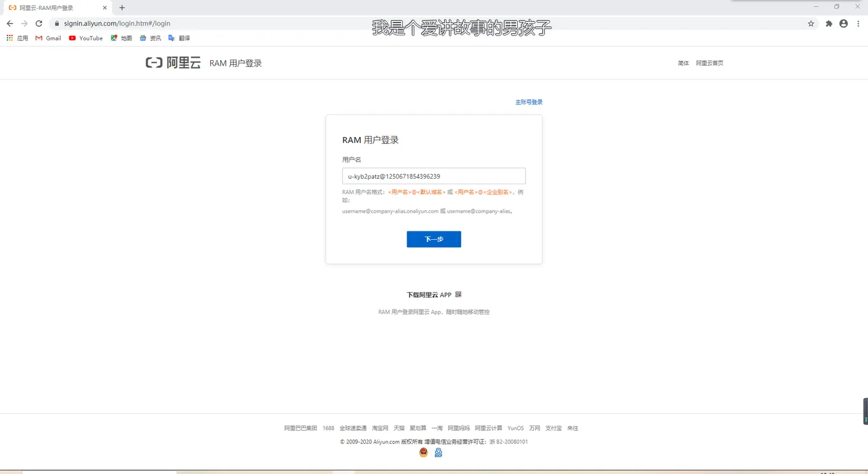Open the 支付宝 footer link

point(554,428)
